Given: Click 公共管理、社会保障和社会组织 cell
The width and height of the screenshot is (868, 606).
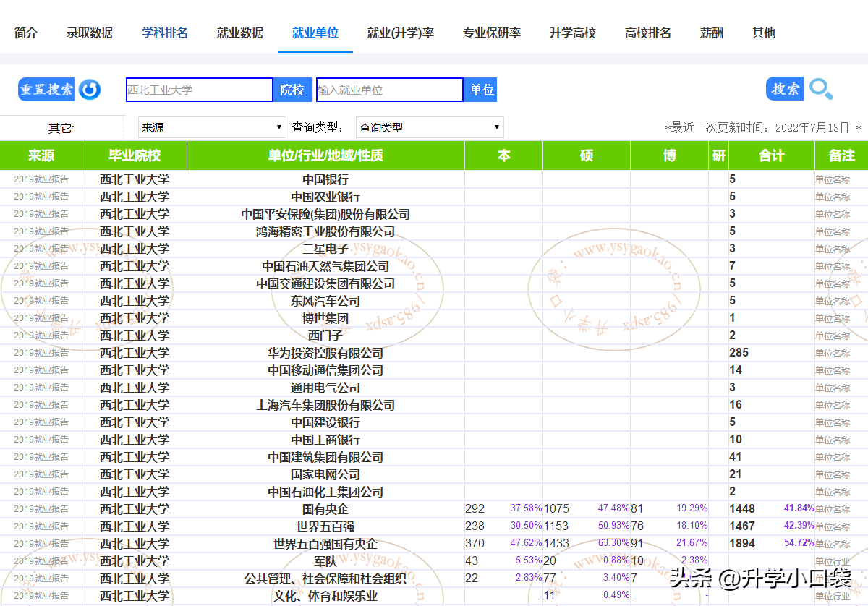Looking at the screenshot, I should coord(325,579).
